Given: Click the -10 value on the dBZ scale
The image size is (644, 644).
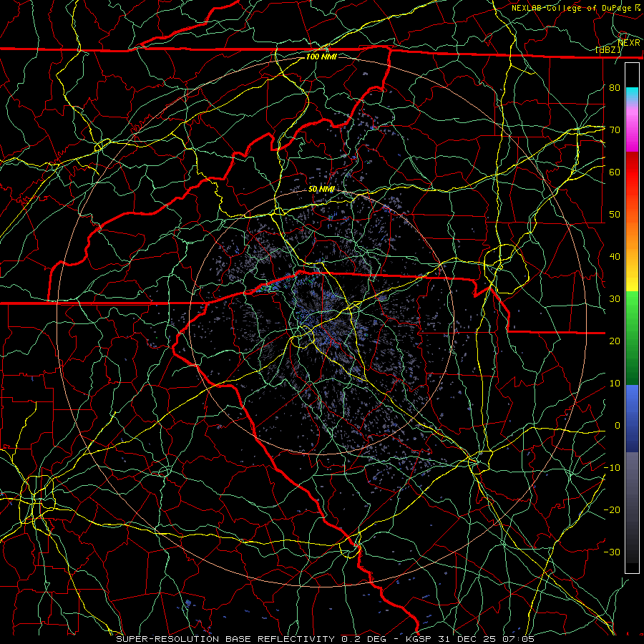Looking at the screenshot, I should tap(612, 467).
